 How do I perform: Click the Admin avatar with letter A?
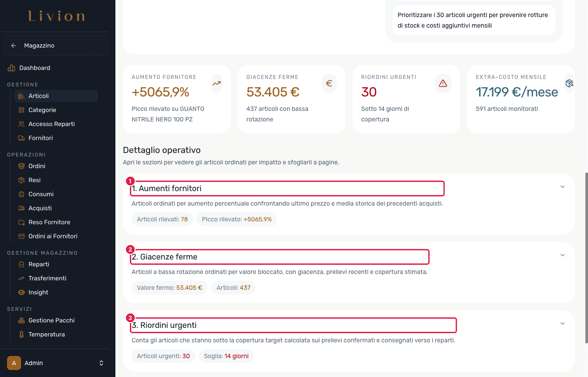point(14,363)
